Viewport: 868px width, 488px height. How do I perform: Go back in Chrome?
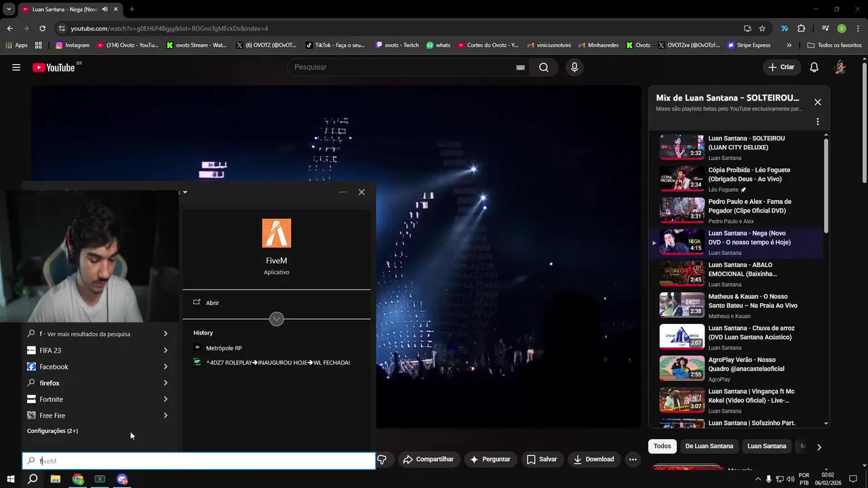(x=9, y=28)
